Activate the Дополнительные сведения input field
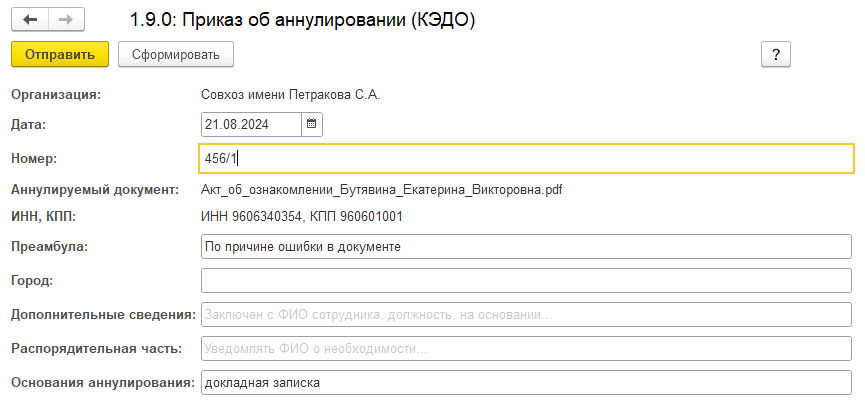The height and width of the screenshot is (408, 865). tap(526, 315)
